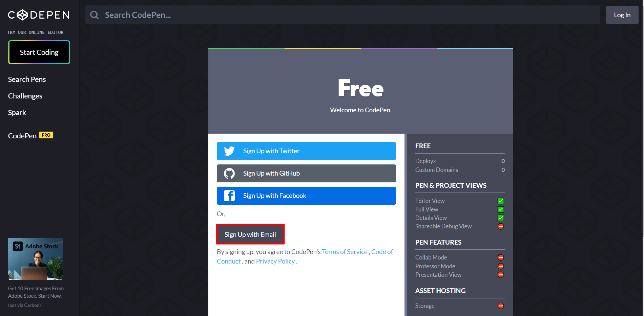The height and width of the screenshot is (316, 644).
Task: Click the large Free title
Action: tap(361, 88)
